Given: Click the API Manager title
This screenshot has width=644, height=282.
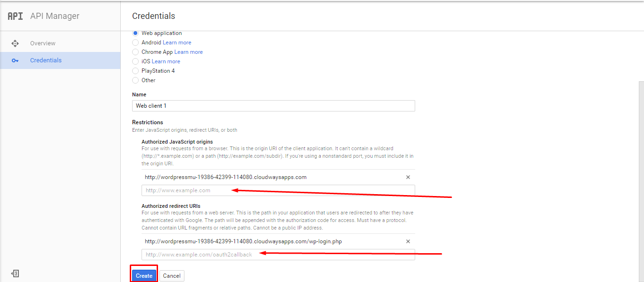Looking at the screenshot, I should [55, 16].
